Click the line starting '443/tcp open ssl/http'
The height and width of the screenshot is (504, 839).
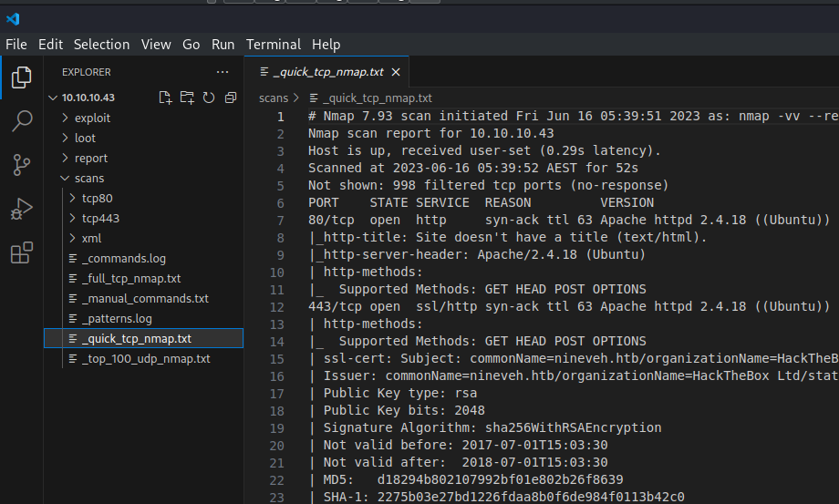pos(569,307)
